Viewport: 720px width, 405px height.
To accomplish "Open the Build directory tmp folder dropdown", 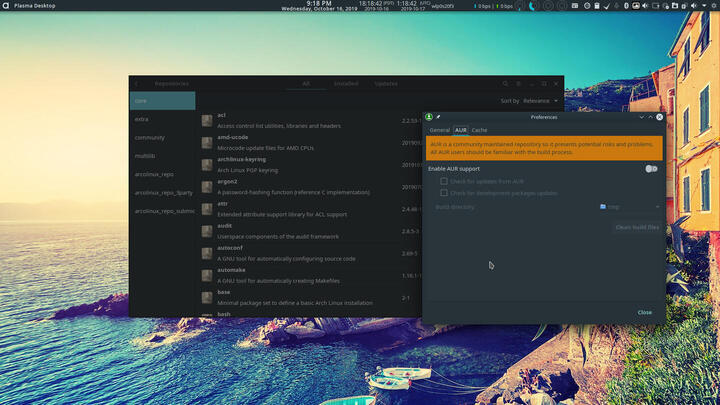I will 630,207.
